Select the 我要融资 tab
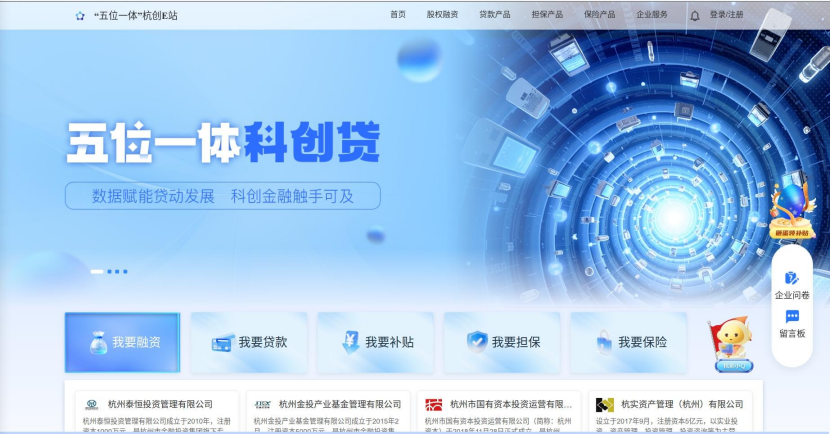 pos(122,342)
